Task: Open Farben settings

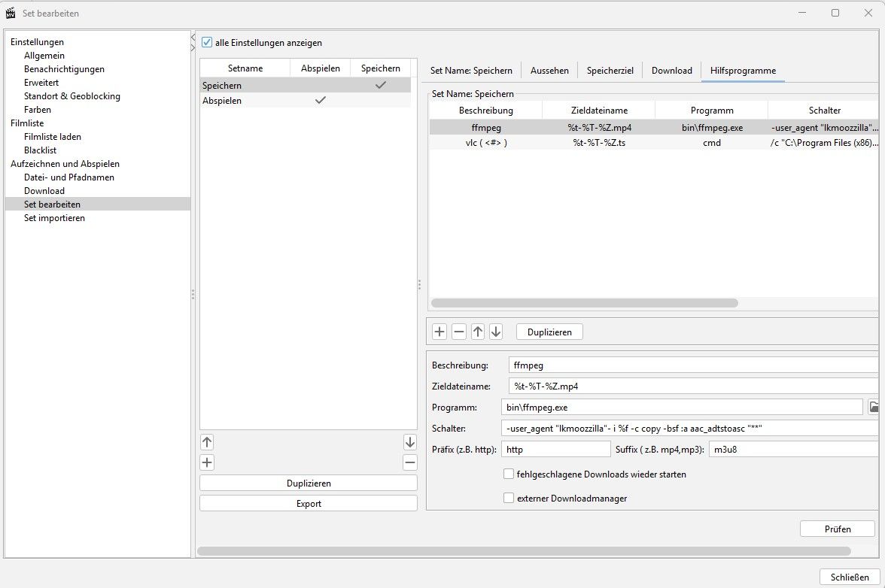Action: click(x=38, y=109)
